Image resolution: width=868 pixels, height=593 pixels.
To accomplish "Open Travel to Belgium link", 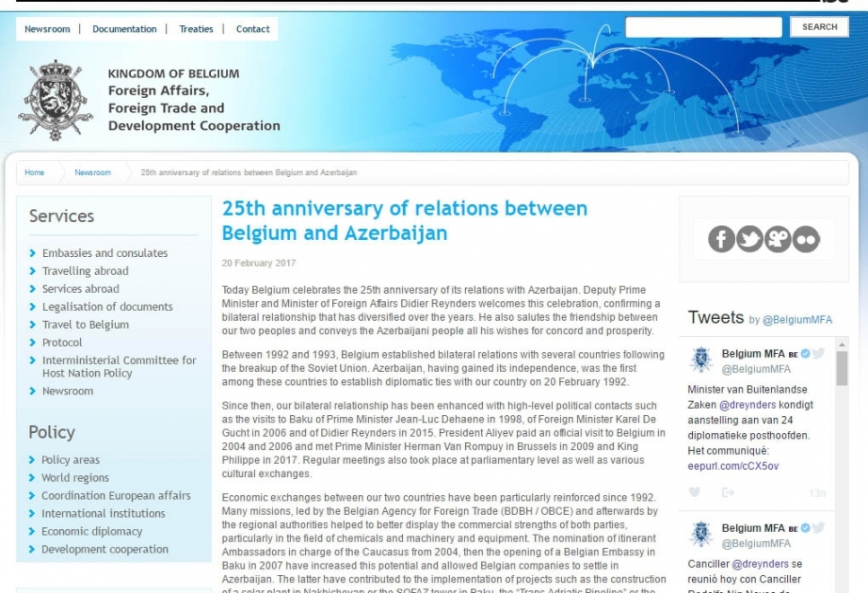I will click(x=86, y=325).
